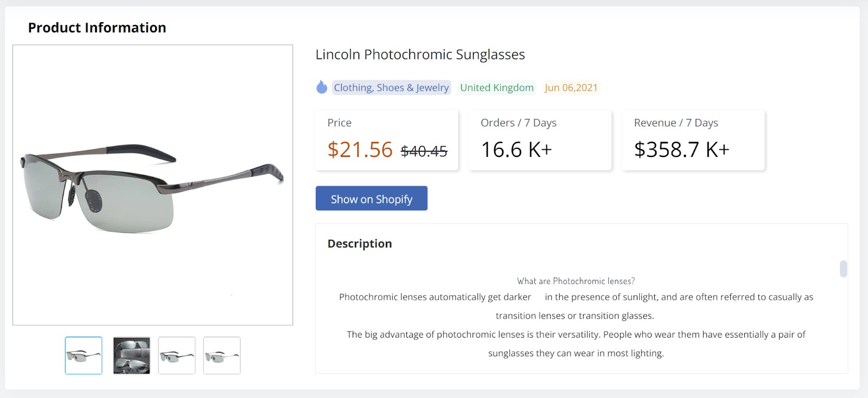Click the Revenue / 7 Days stat card
Screen dimensions: 868x398
693,140
